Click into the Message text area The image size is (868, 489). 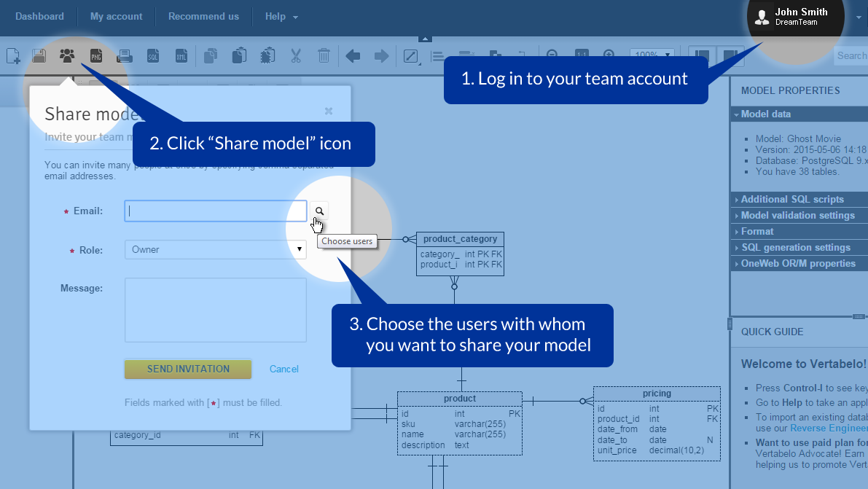(215, 310)
